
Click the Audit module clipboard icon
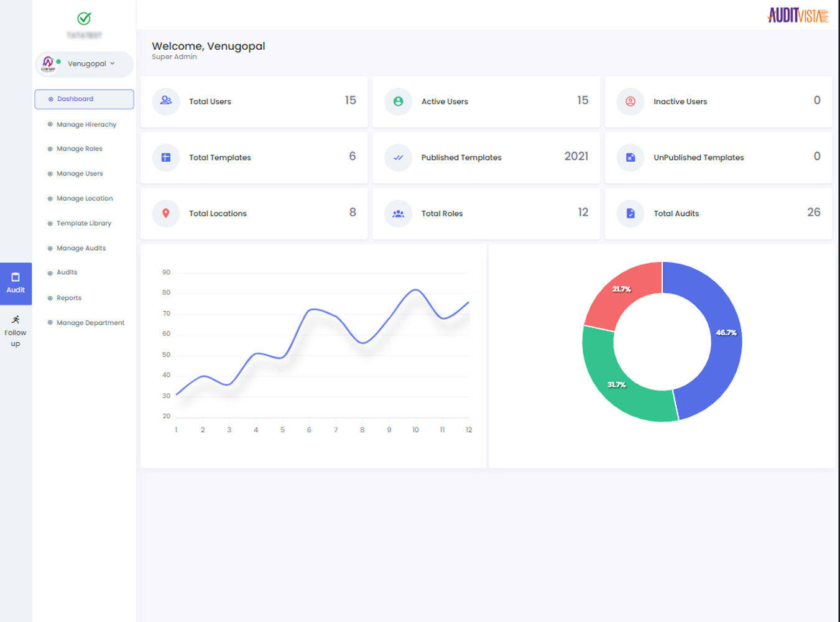coord(16,277)
